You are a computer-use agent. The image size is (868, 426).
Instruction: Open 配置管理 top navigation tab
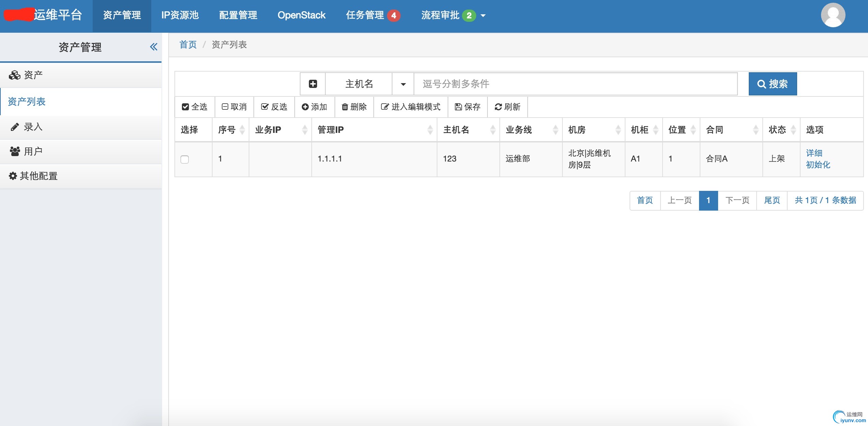[238, 16]
